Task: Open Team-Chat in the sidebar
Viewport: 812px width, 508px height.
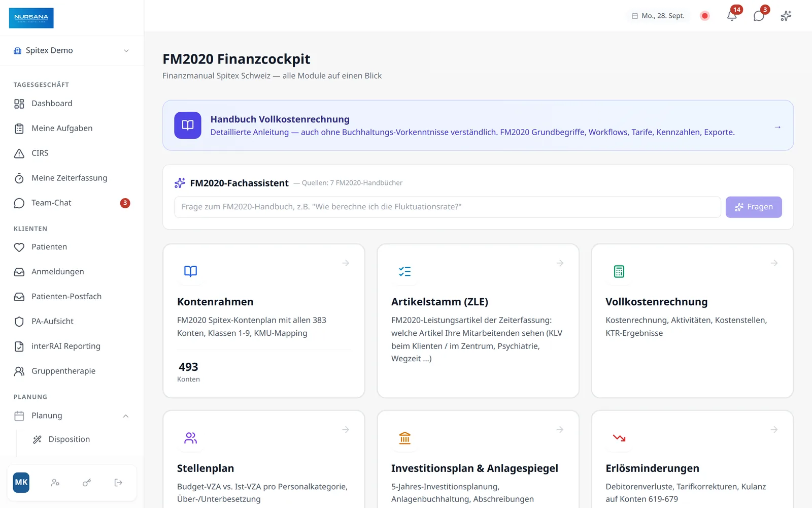Action: coord(72,203)
